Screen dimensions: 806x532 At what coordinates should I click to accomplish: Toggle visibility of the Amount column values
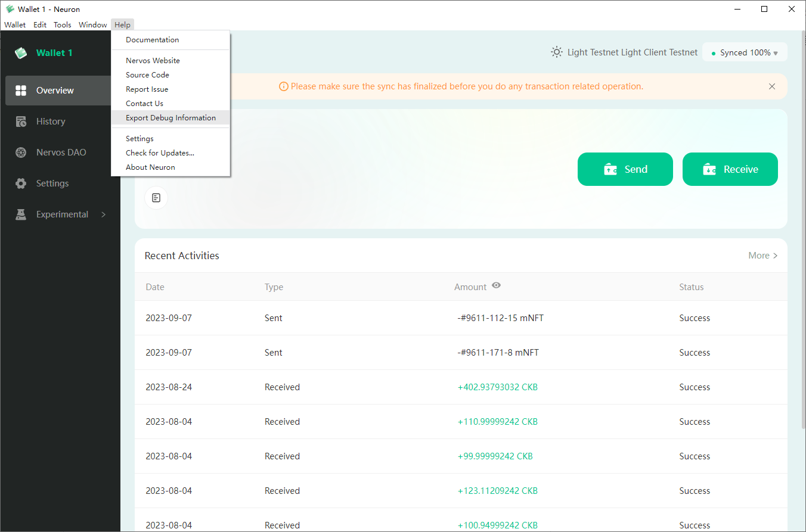click(495, 286)
